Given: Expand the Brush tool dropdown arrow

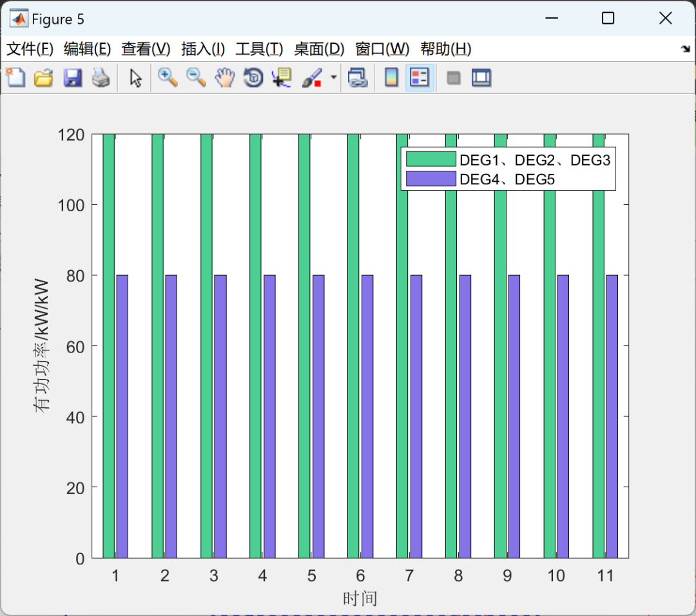Looking at the screenshot, I should pos(333,78).
